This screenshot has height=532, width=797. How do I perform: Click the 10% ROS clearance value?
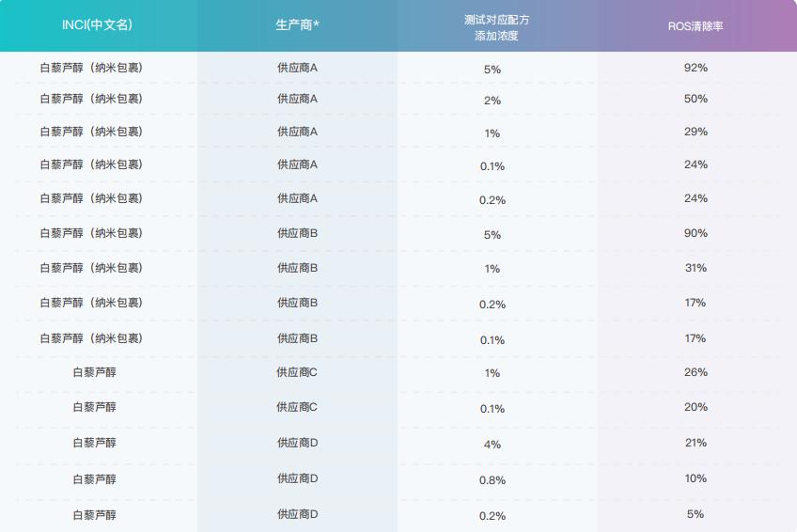tap(695, 478)
